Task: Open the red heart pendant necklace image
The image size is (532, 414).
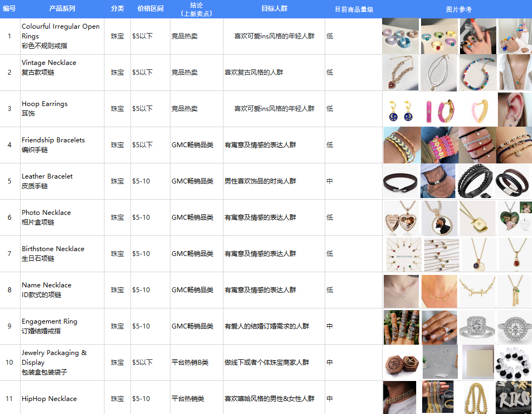Action: 400,73
